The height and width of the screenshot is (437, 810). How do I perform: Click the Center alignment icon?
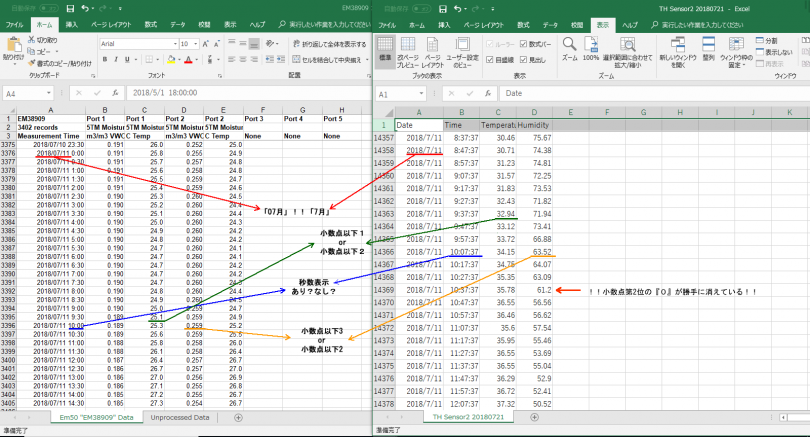[243, 59]
